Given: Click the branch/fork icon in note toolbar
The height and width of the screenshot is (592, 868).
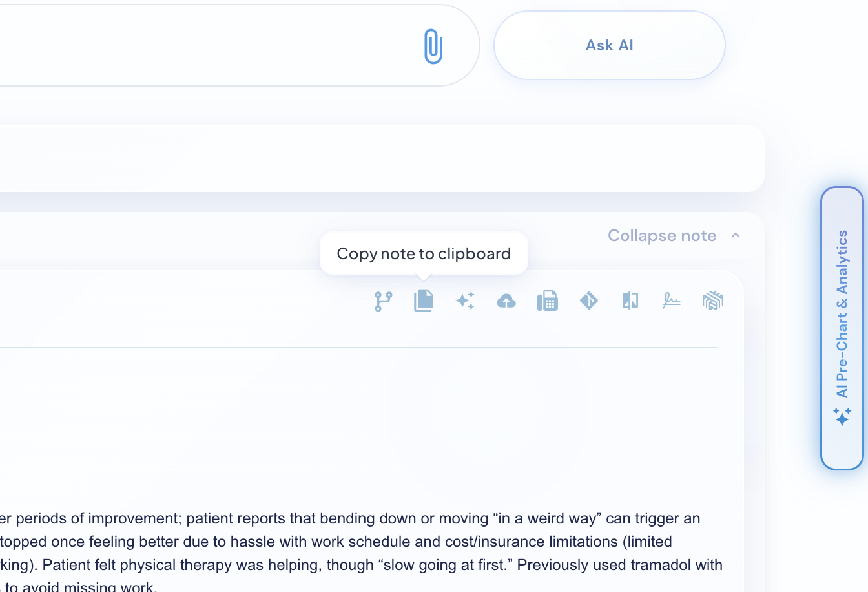Looking at the screenshot, I should pyautogui.click(x=384, y=301).
